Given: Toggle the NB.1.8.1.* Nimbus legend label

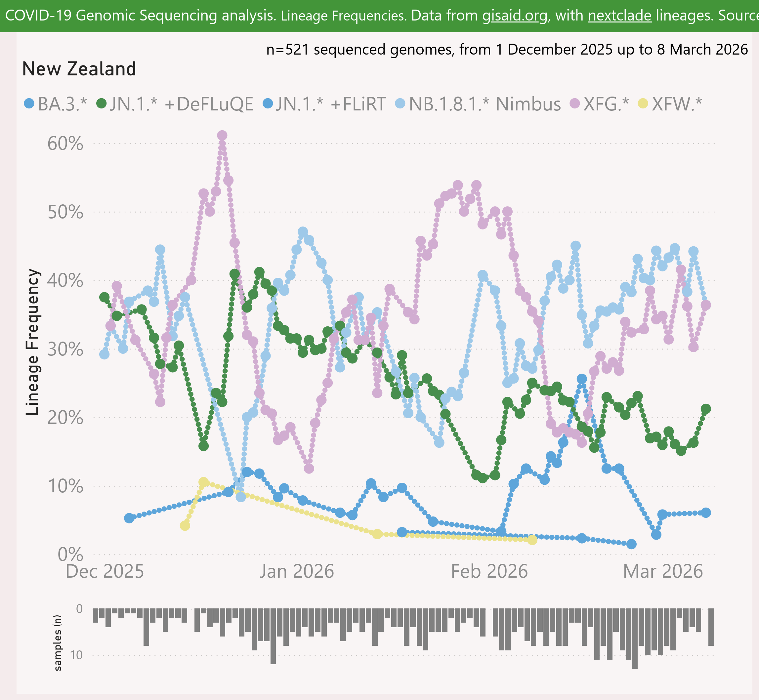Looking at the screenshot, I should click(x=485, y=104).
